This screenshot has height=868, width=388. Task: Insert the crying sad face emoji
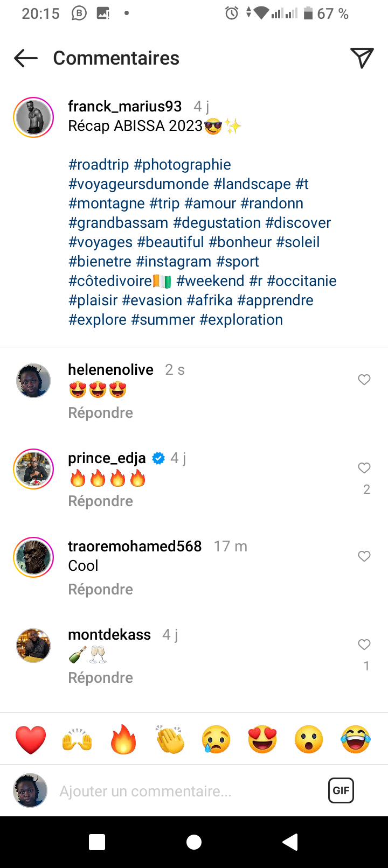(216, 739)
